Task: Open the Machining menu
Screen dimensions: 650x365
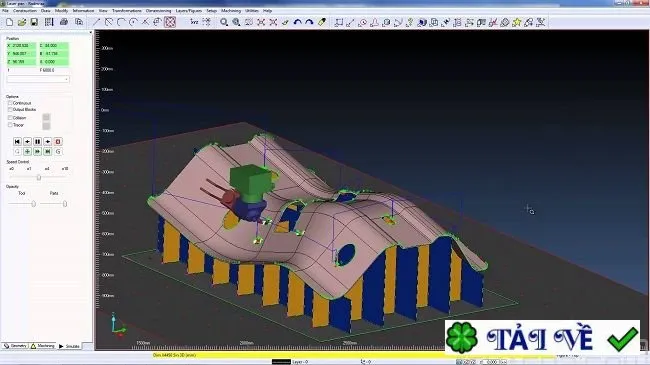Action: (231, 10)
